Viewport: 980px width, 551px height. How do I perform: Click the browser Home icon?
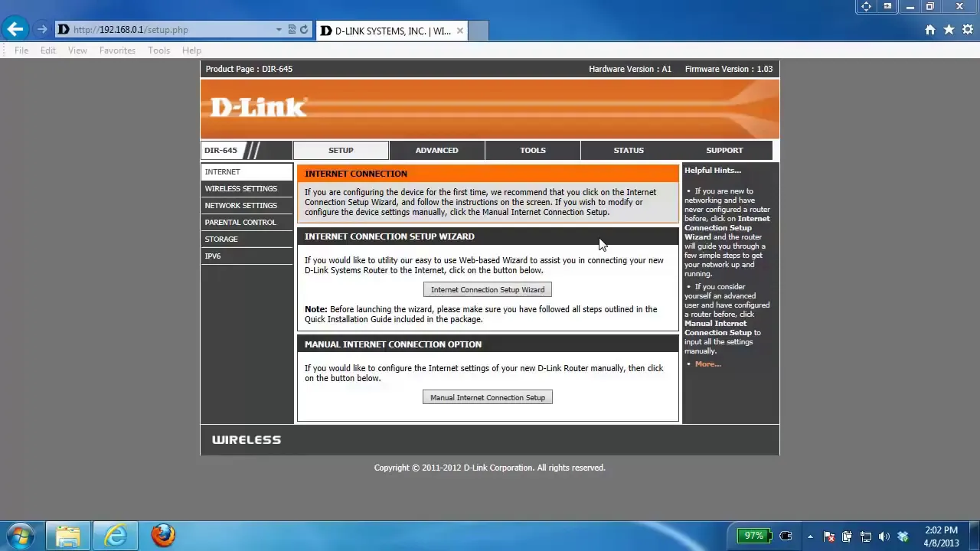(x=929, y=30)
